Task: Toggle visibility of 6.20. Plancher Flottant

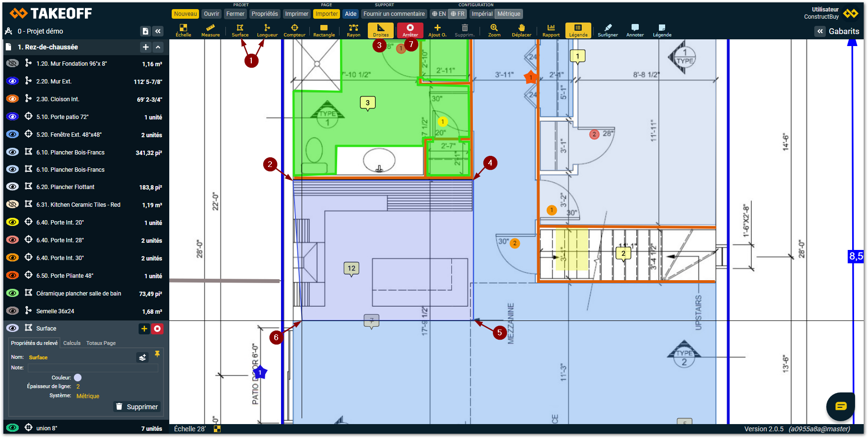Action: (12, 187)
